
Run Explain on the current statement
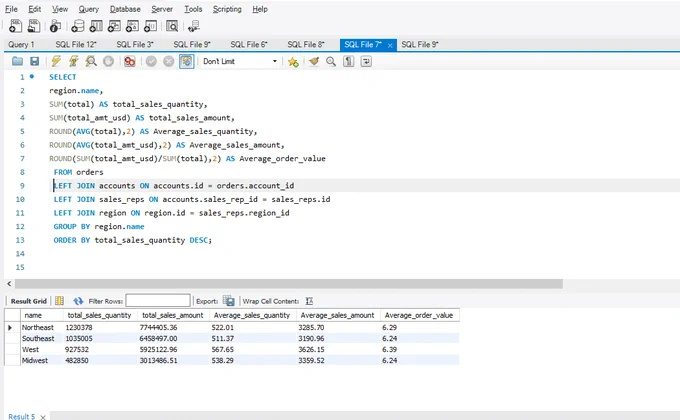click(91, 61)
